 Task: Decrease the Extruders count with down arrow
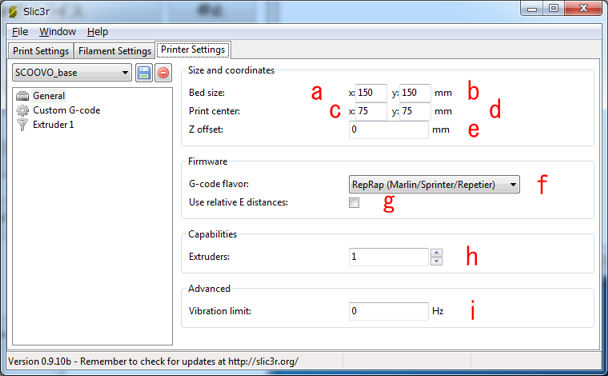pyautogui.click(x=437, y=261)
